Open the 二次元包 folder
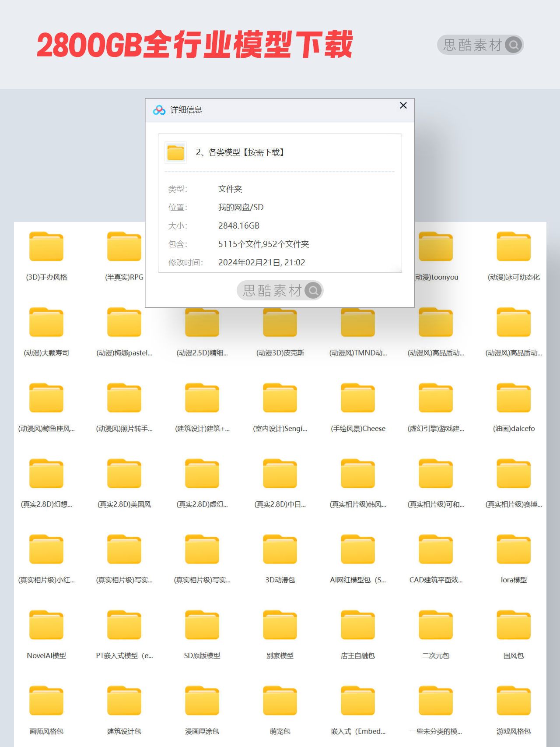 click(x=436, y=625)
